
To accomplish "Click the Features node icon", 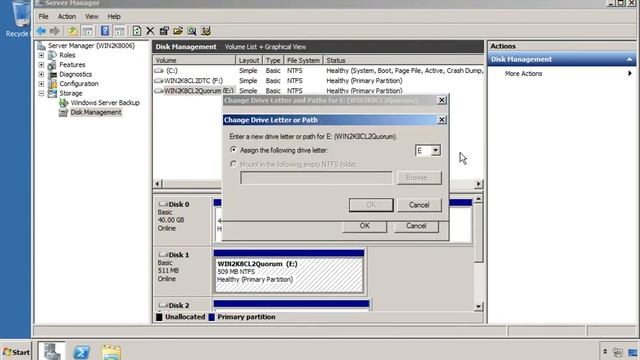I will click(52, 65).
